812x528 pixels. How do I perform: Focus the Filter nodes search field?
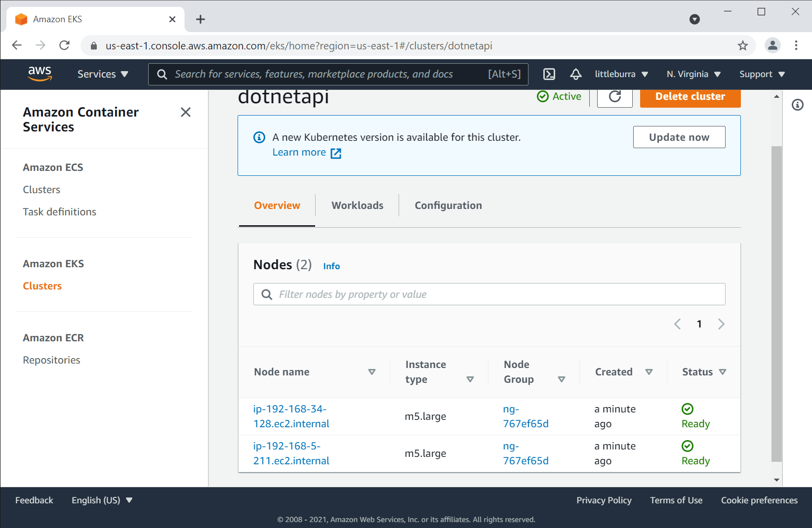coord(489,294)
